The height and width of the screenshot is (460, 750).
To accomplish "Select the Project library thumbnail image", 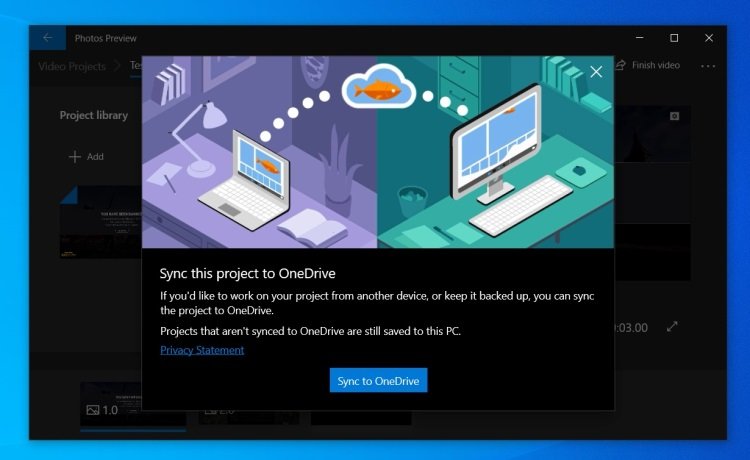I will pyautogui.click(x=101, y=222).
